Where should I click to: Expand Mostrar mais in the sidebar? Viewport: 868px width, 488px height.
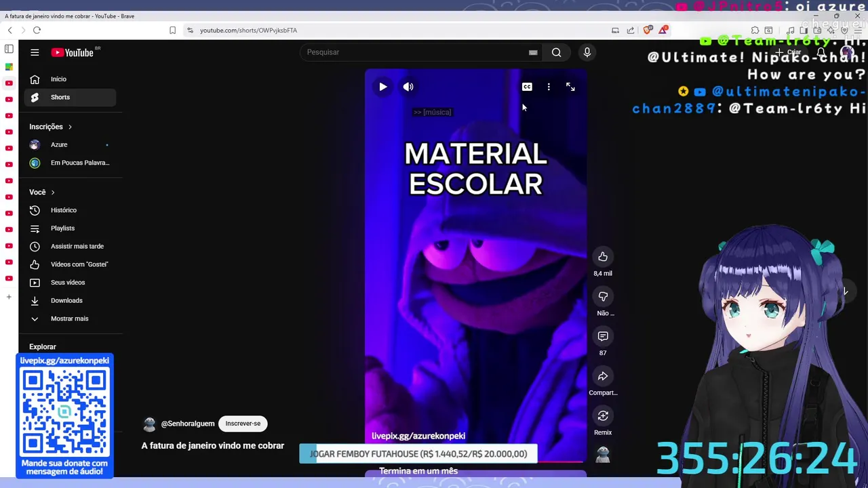pos(70,319)
